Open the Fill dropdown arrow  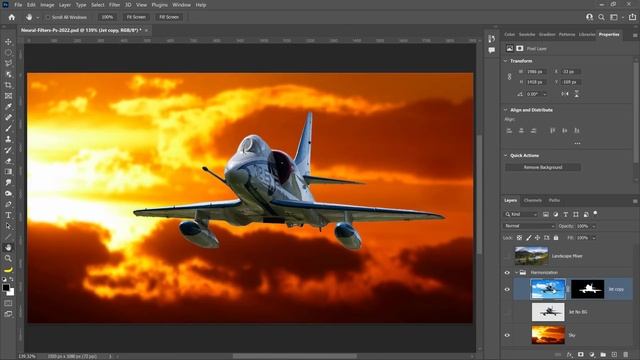[594, 238]
